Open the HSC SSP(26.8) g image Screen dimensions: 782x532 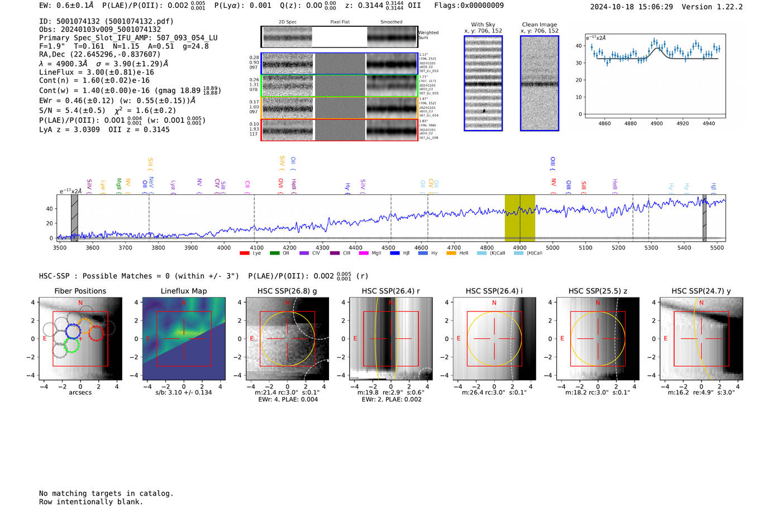(x=287, y=339)
